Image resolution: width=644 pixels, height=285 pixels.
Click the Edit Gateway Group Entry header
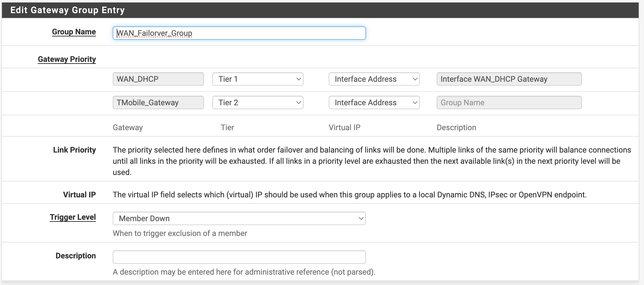point(67,10)
